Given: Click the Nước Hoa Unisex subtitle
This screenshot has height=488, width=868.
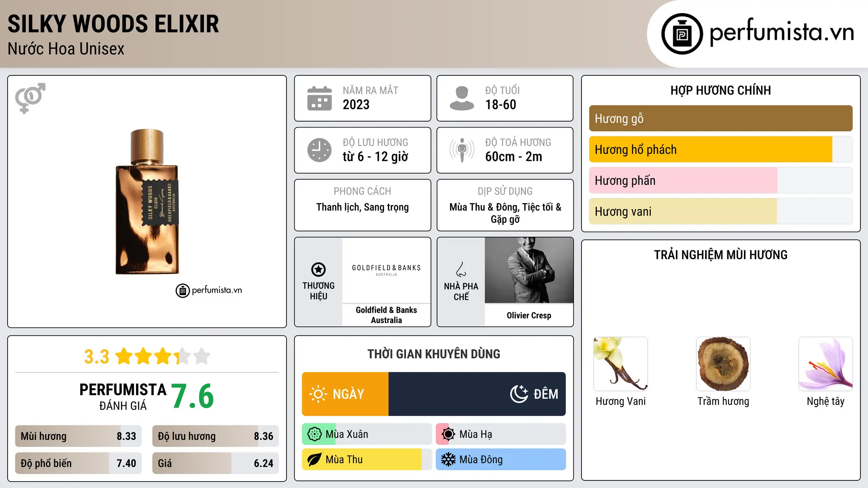Looking at the screenshot, I should [x=66, y=49].
